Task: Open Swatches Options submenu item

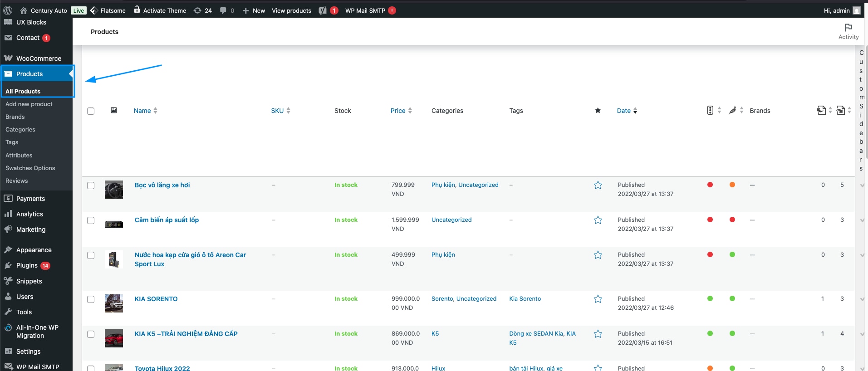Action: click(x=30, y=168)
